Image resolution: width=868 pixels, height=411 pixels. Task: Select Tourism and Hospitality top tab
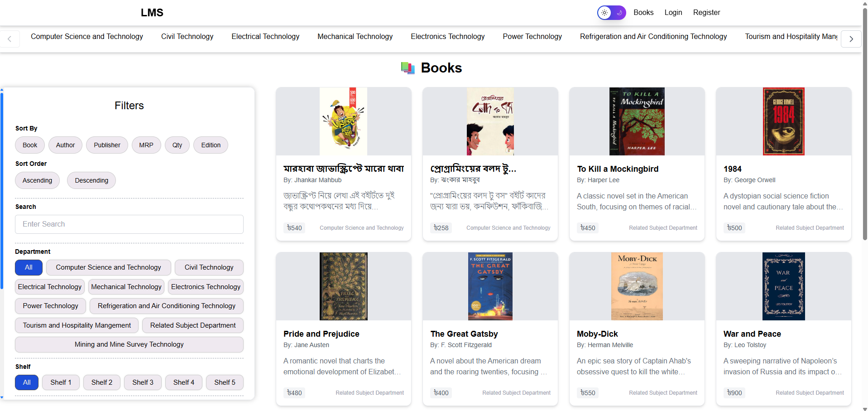point(791,36)
